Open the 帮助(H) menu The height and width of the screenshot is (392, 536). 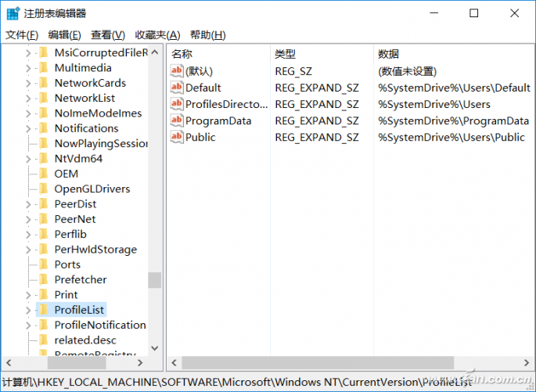point(208,35)
